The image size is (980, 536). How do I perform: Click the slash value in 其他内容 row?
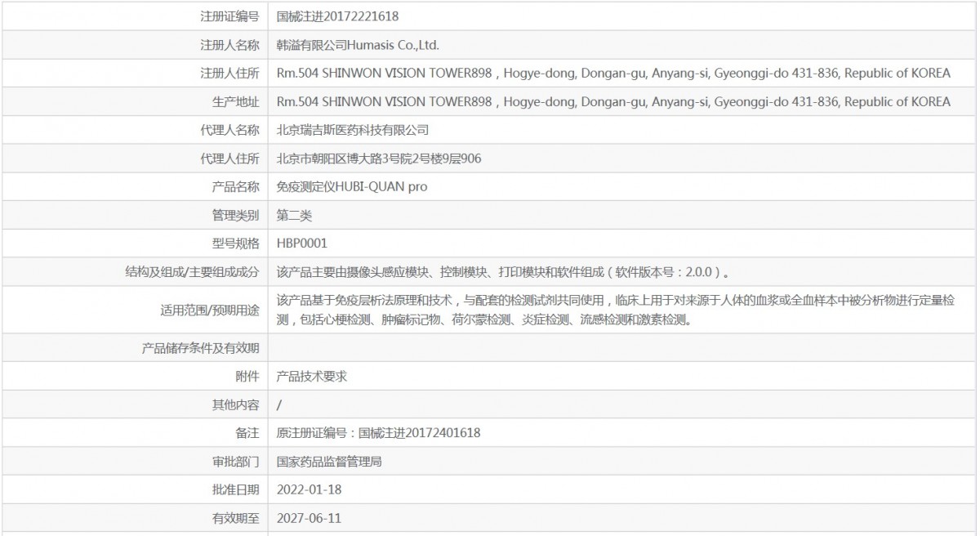pos(279,405)
